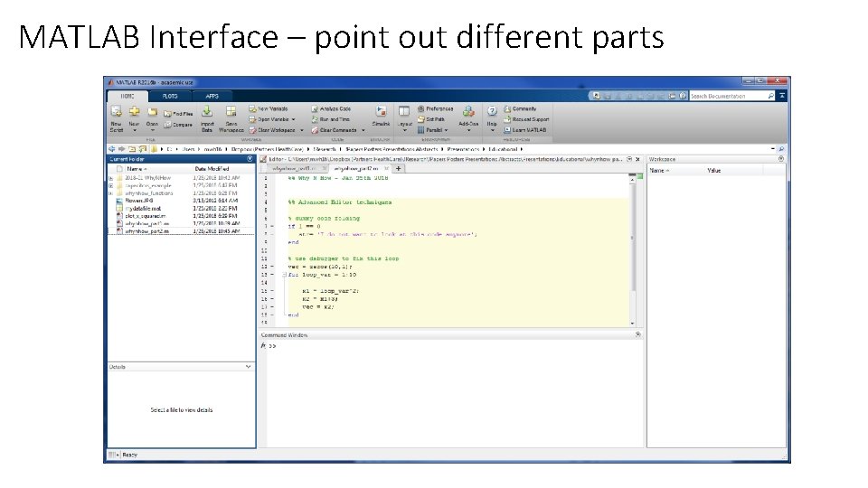The height and width of the screenshot is (488, 868).
Task: Open the Layout dropdown
Action: (x=405, y=117)
